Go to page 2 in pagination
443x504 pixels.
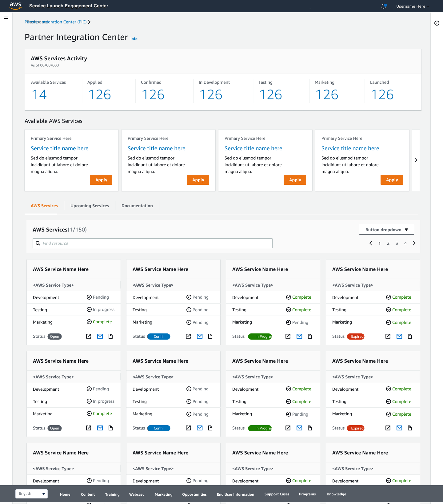pyautogui.click(x=388, y=243)
